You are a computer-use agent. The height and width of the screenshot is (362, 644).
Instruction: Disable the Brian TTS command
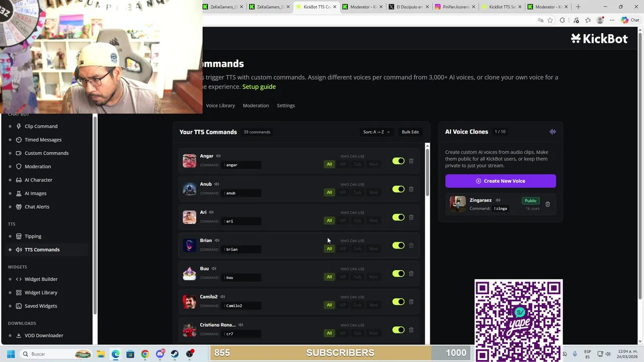point(398,245)
